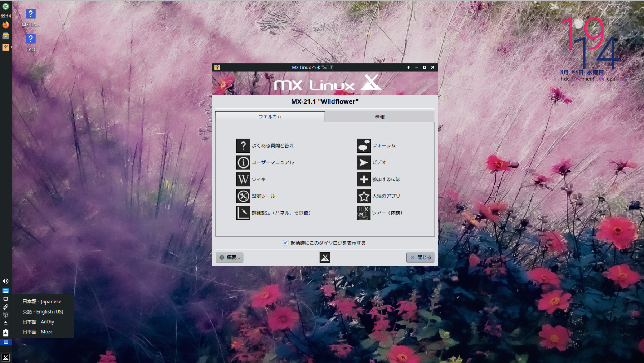
Task: Click the 設定ツール label
Action: [x=263, y=196]
